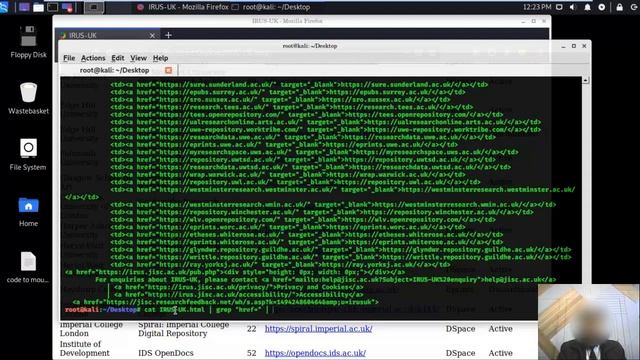The height and width of the screenshot is (360, 640).
Task: Click the terminal window title bar text
Action: pyautogui.click(x=310, y=46)
